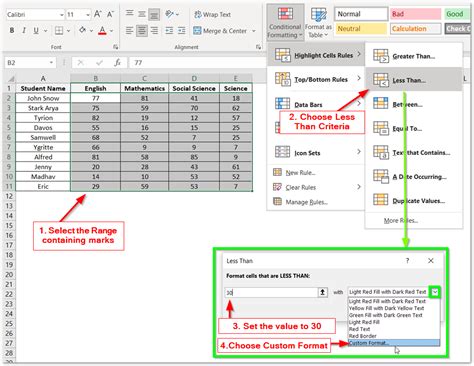The image size is (474, 366).
Task: Open the format style dropdown arrow
Action: coord(435,292)
